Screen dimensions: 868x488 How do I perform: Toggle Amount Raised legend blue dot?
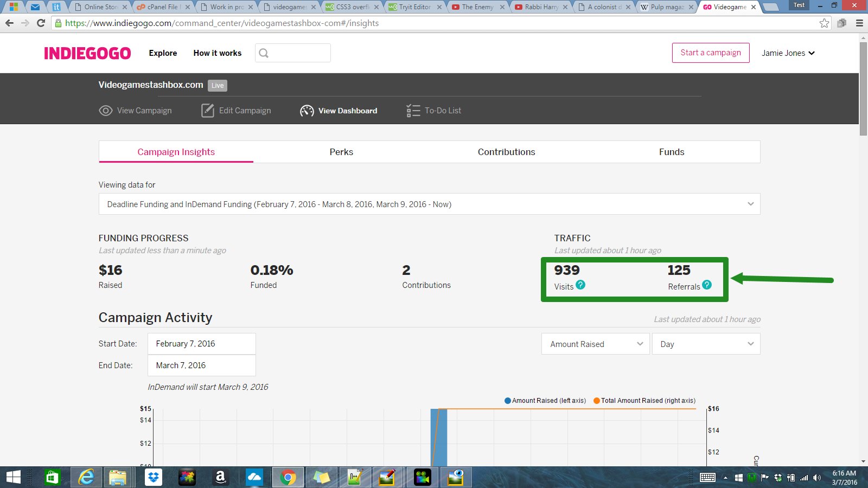(508, 401)
